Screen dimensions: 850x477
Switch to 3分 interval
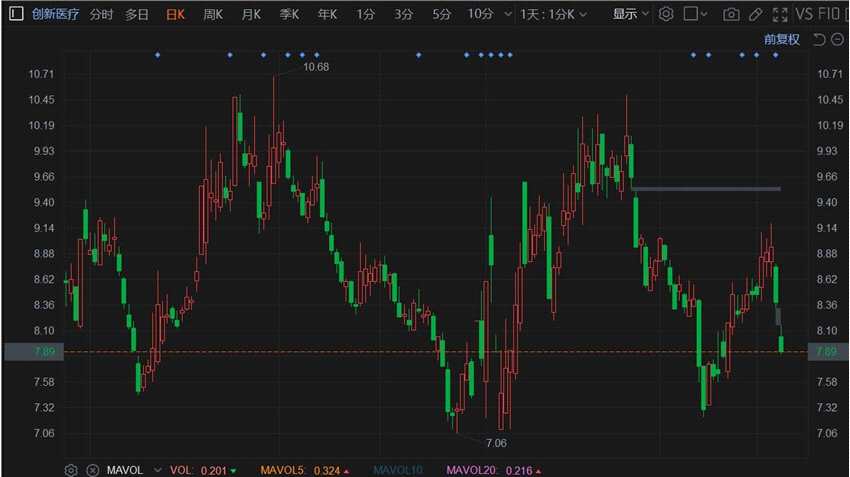coord(403,15)
